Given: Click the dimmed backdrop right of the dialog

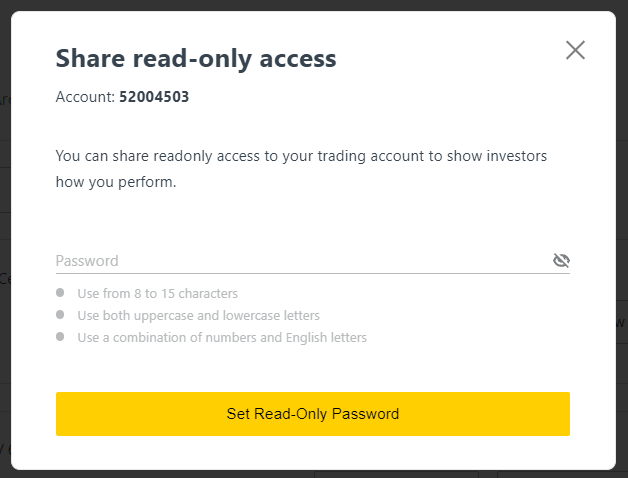Looking at the screenshot, I should point(622,240).
